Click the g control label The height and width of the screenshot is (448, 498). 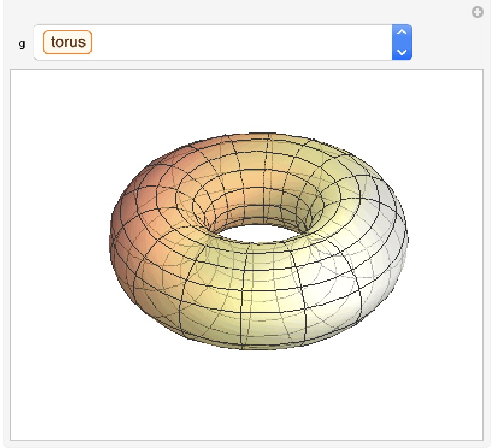pos(22,43)
